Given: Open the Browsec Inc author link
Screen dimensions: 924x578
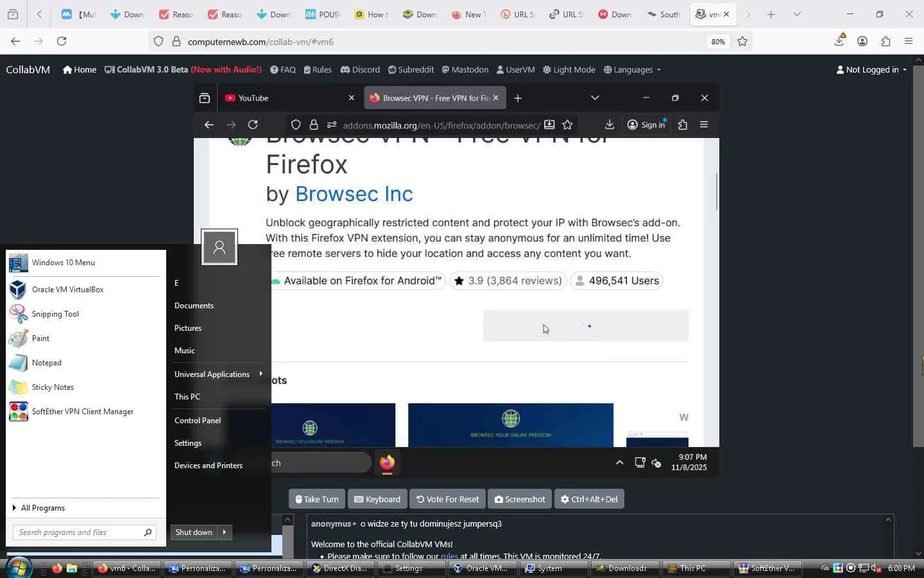Looking at the screenshot, I should point(354,194).
